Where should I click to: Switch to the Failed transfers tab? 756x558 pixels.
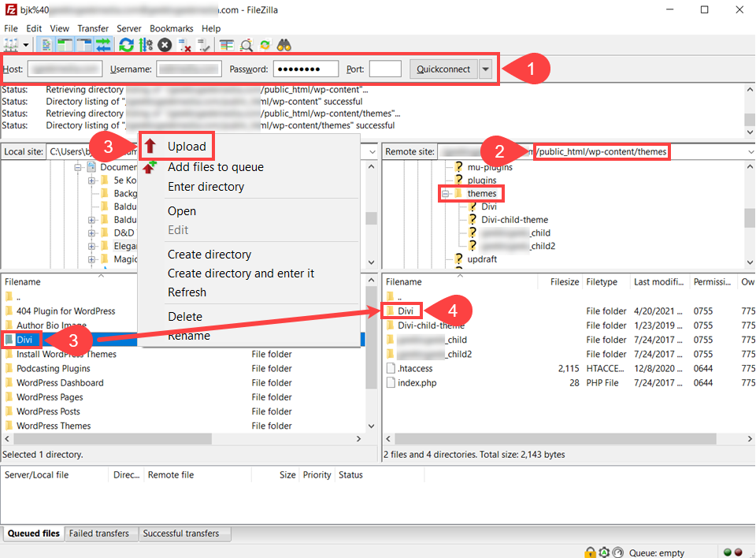[x=98, y=534]
